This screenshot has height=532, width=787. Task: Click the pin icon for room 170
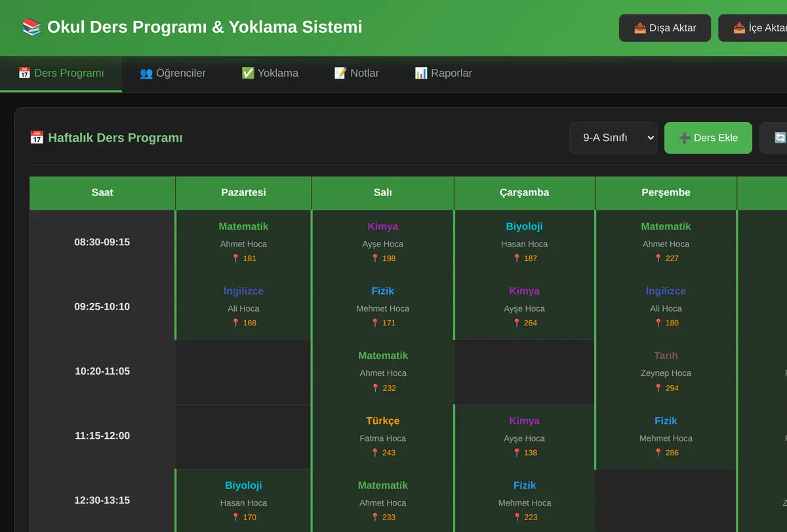point(236,517)
